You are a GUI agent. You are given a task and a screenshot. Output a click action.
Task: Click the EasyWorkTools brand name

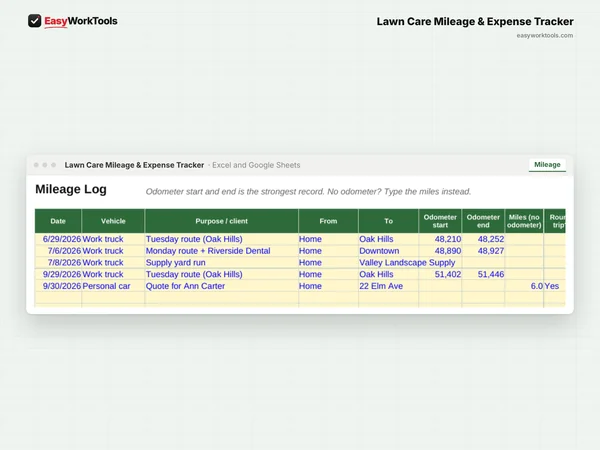pos(81,21)
